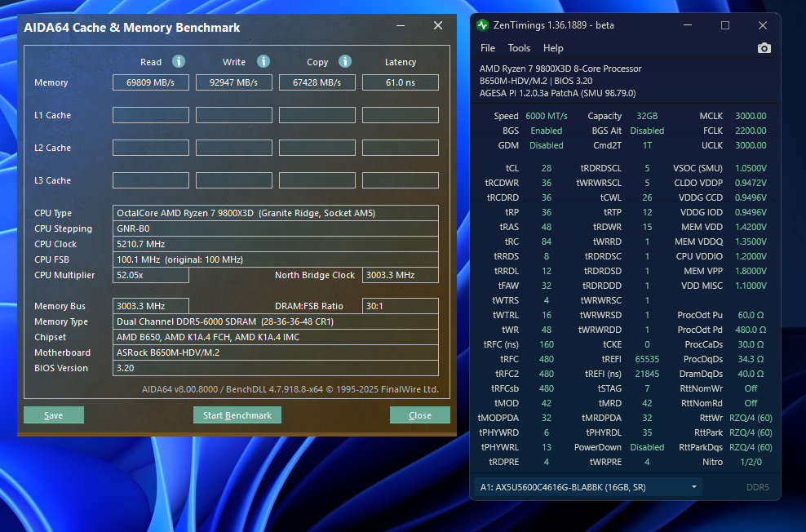
Task: Click BIOS Version value 3.20
Action: [276, 368]
